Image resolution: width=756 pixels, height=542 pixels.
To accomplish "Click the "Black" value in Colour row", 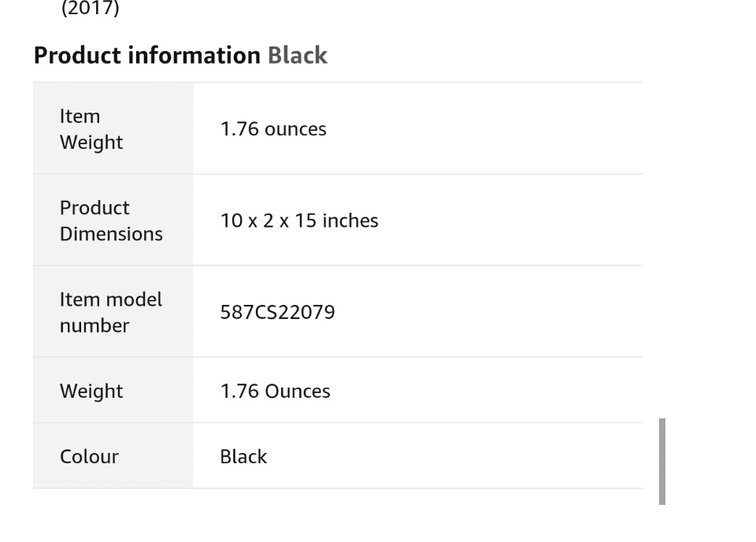I will pyautogui.click(x=243, y=456).
